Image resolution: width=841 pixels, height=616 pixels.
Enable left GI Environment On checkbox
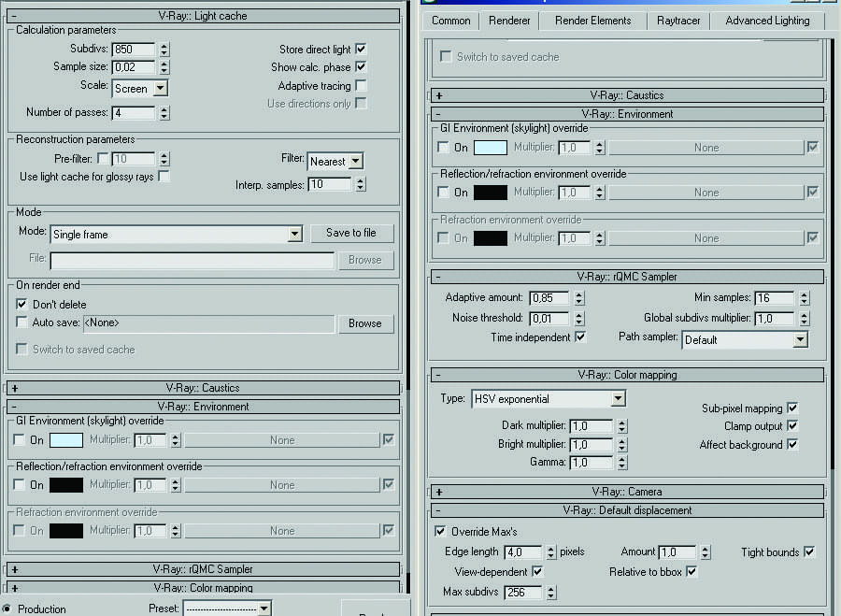click(20, 439)
